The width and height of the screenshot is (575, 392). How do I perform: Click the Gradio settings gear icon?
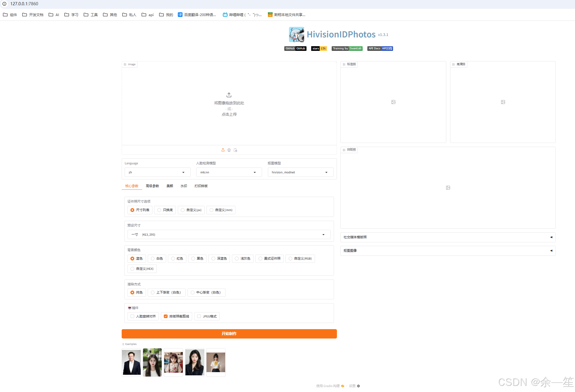tap(359, 386)
